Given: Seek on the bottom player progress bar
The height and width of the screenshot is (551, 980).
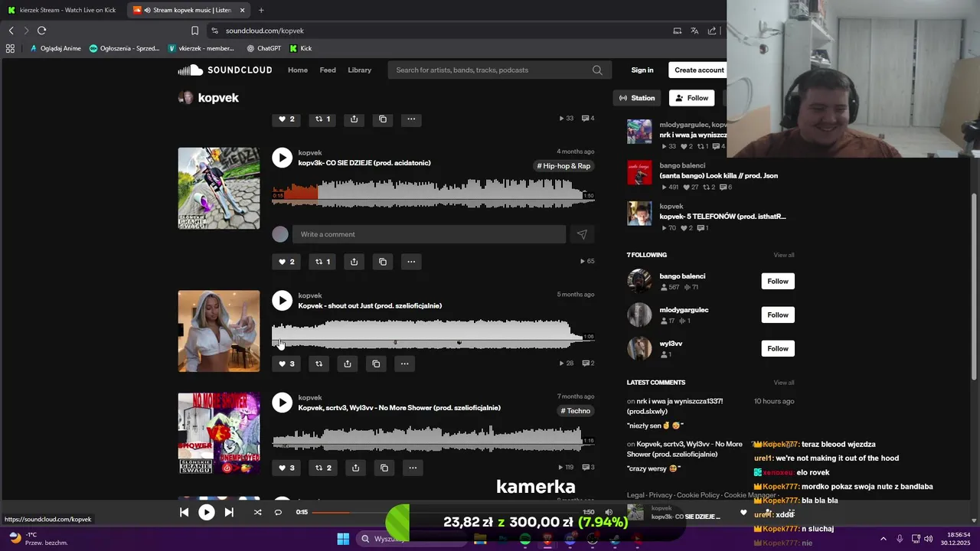Looking at the screenshot, I should point(446,512).
